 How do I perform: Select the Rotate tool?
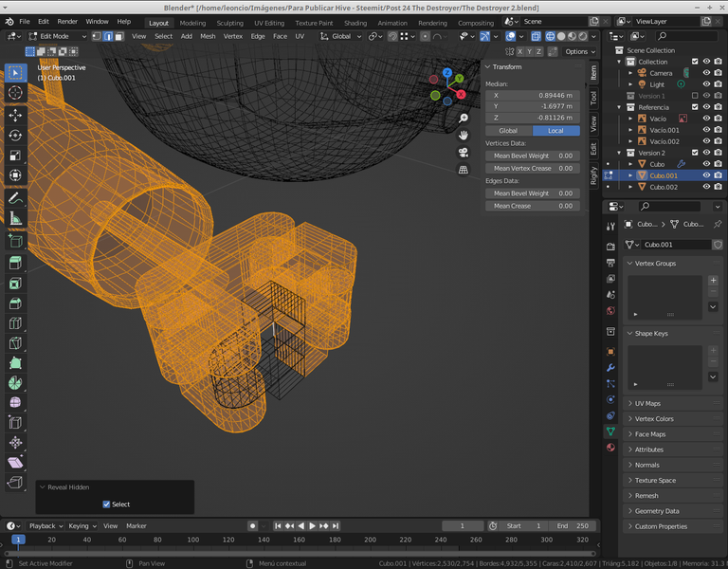15,136
